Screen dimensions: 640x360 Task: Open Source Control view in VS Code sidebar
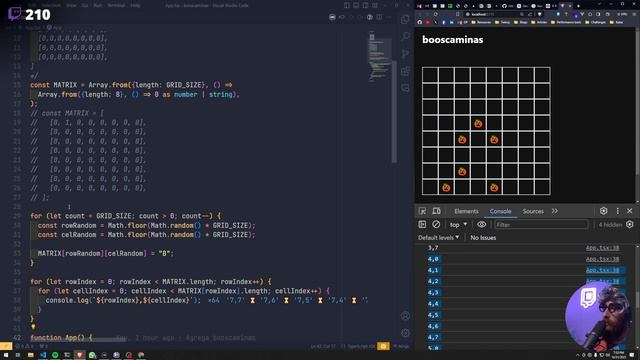[405, 54]
